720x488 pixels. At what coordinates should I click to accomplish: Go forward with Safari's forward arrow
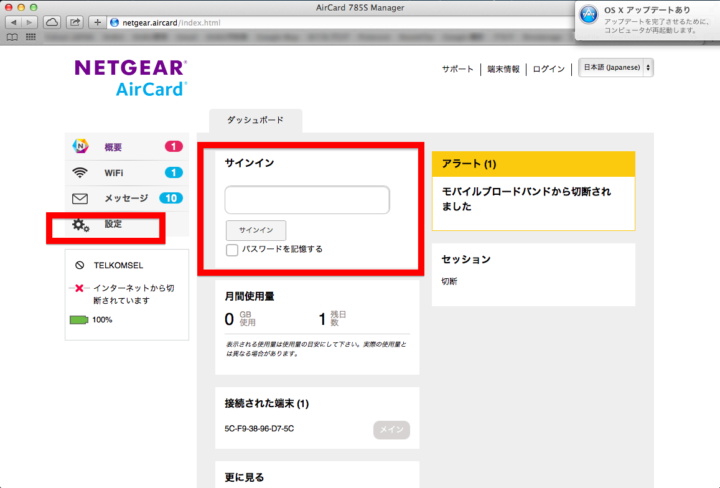[x=29, y=22]
